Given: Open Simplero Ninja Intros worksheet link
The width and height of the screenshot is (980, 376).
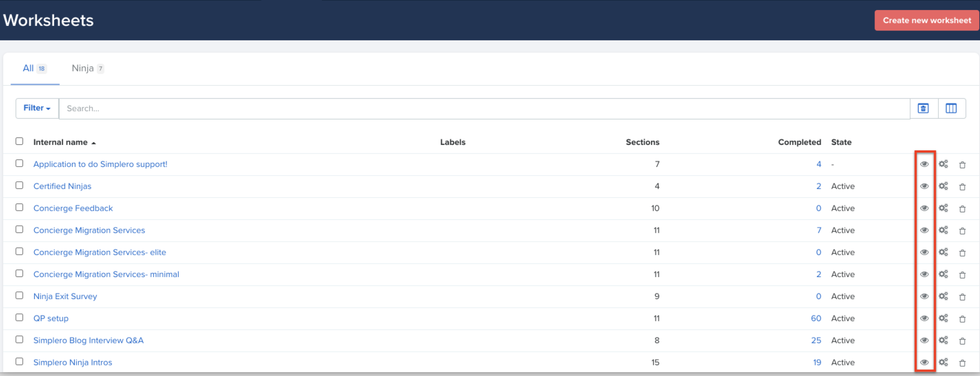Looking at the screenshot, I should pos(72,363).
